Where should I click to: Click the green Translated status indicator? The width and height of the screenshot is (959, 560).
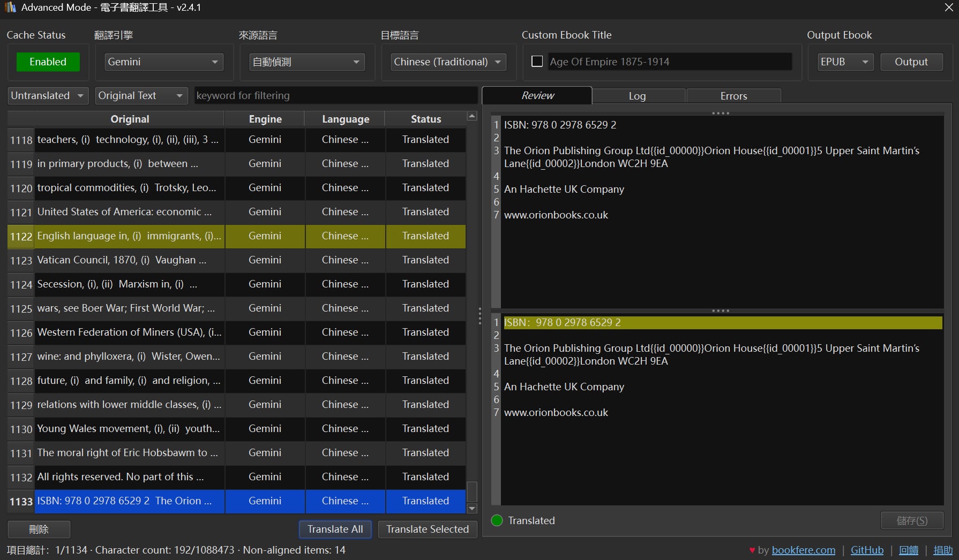(x=497, y=520)
